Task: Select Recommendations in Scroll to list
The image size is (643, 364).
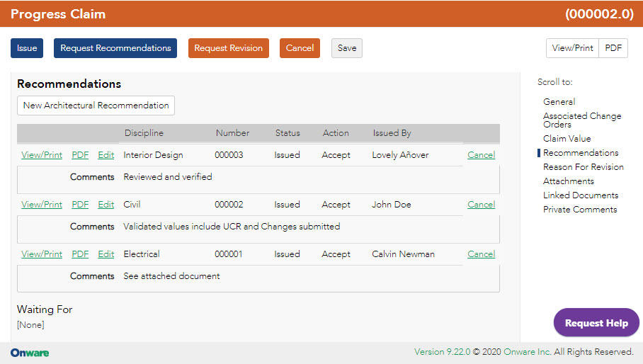Action: 581,153
